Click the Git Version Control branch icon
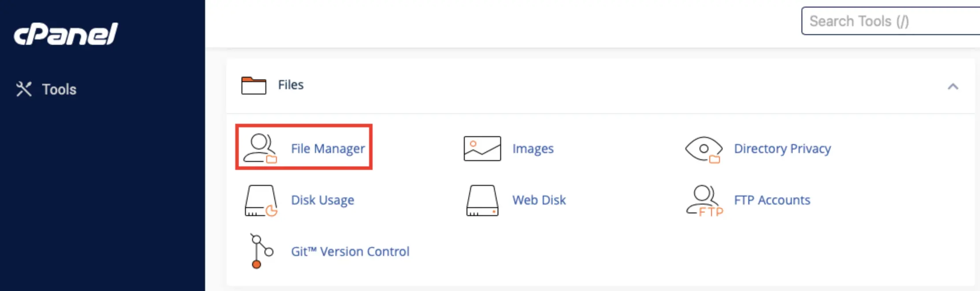 261,251
